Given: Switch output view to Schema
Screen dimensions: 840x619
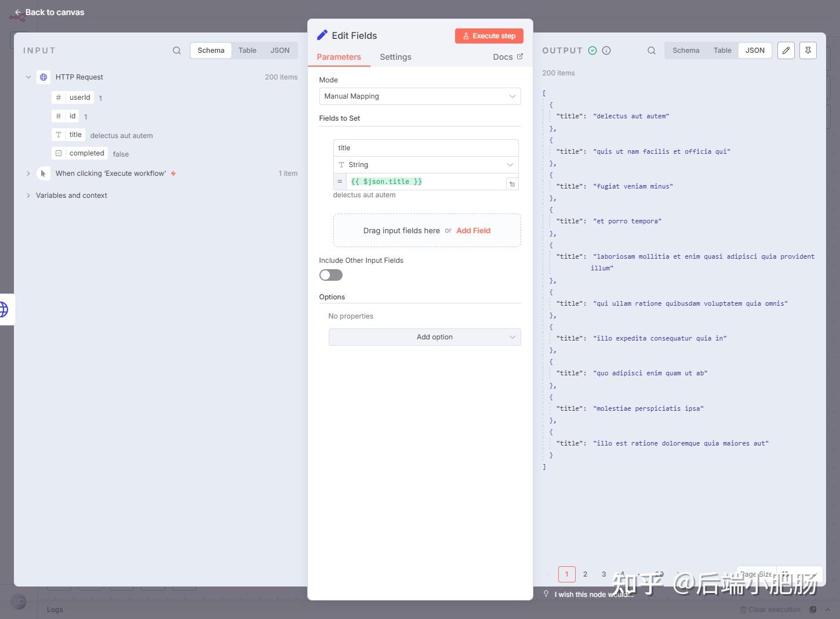Looking at the screenshot, I should coord(686,50).
